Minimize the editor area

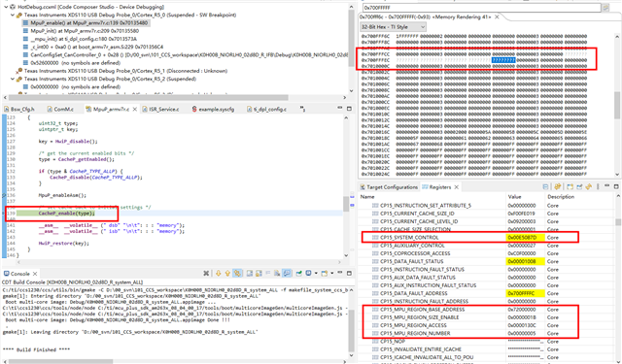tap(340, 108)
